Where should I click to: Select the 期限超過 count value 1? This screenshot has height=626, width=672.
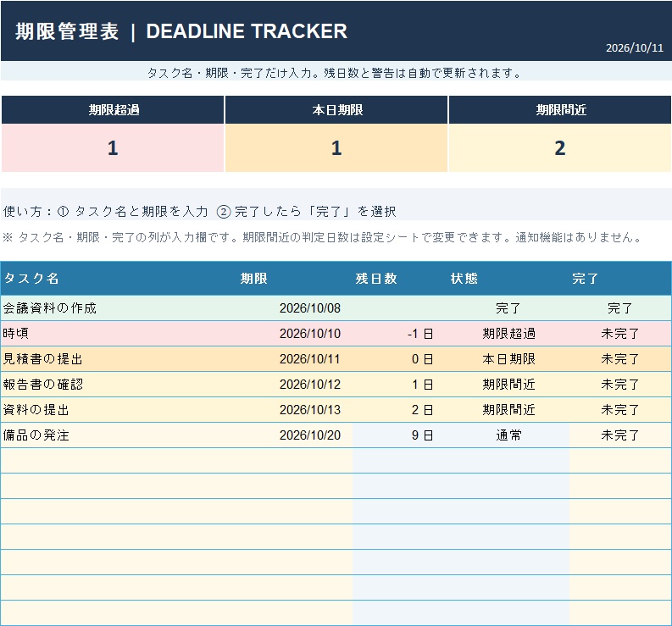(113, 148)
